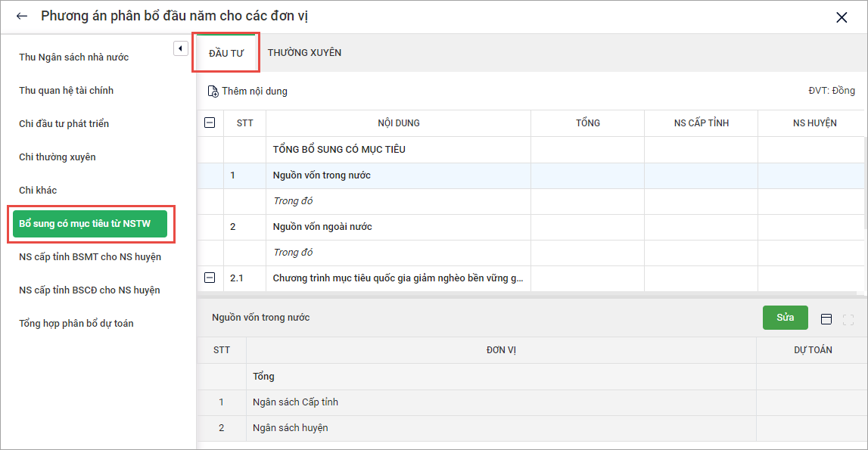Image resolution: width=868 pixels, height=450 pixels.
Task: Click Thêm nội dung link
Action: [x=254, y=92]
